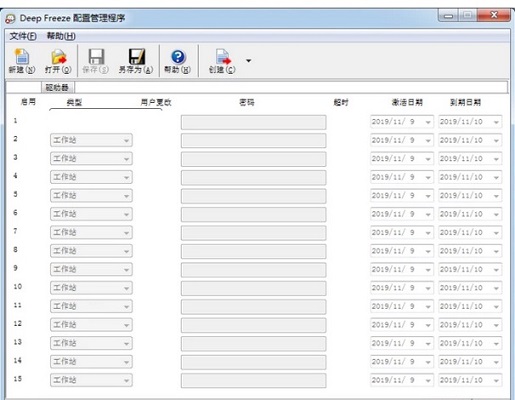Open the arrow dropdown beside 创建(C)

pos(248,61)
